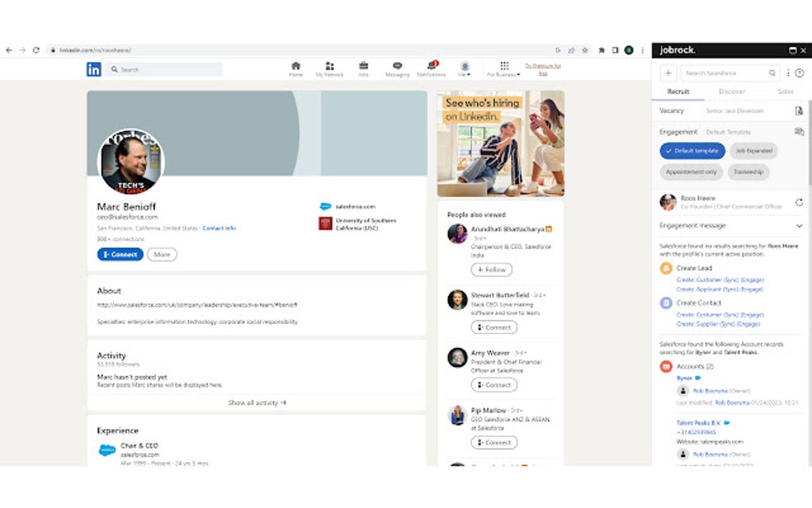
Task: Follow Arundhati Bhattacharya
Action: point(491,269)
